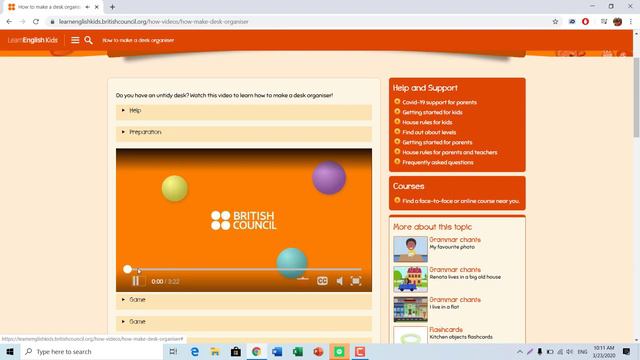Open a new tab with the plus button
This screenshot has width=640, height=360.
tap(112, 7)
